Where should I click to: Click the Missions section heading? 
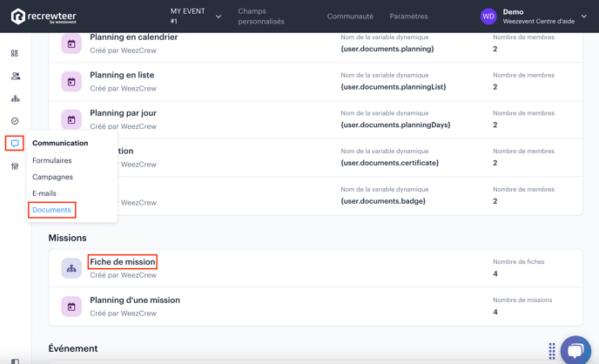67,238
